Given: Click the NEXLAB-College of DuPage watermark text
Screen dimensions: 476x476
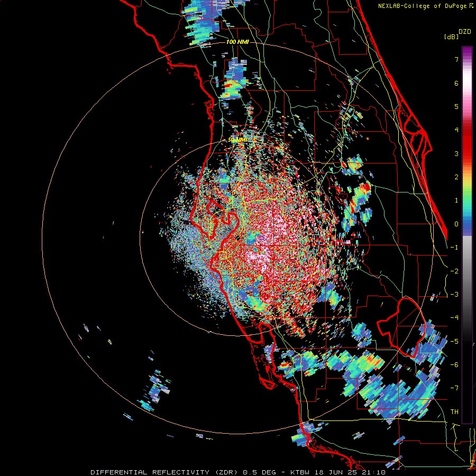Looking at the screenshot, I should (425, 6).
